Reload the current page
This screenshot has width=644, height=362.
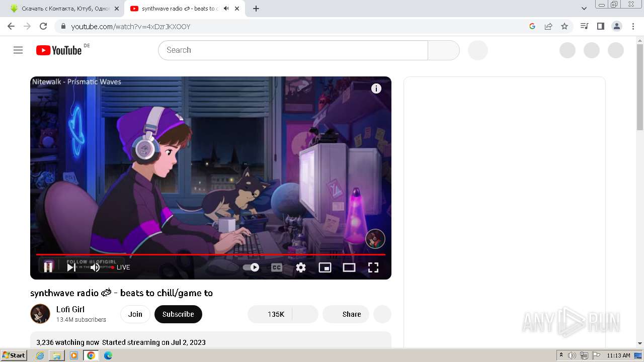click(43, 26)
